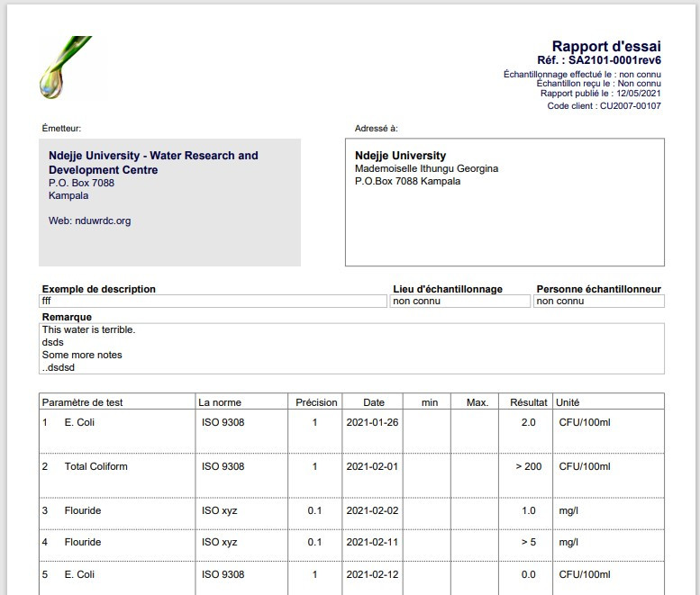
Task: Click the 'Remarque' heading
Action: tap(67, 317)
